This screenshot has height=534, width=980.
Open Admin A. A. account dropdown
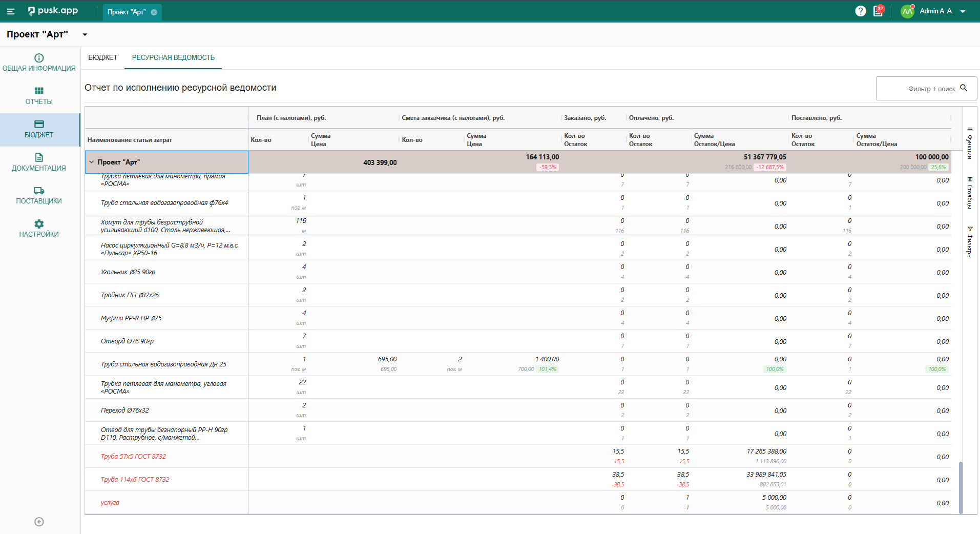click(x=963, y=11)
